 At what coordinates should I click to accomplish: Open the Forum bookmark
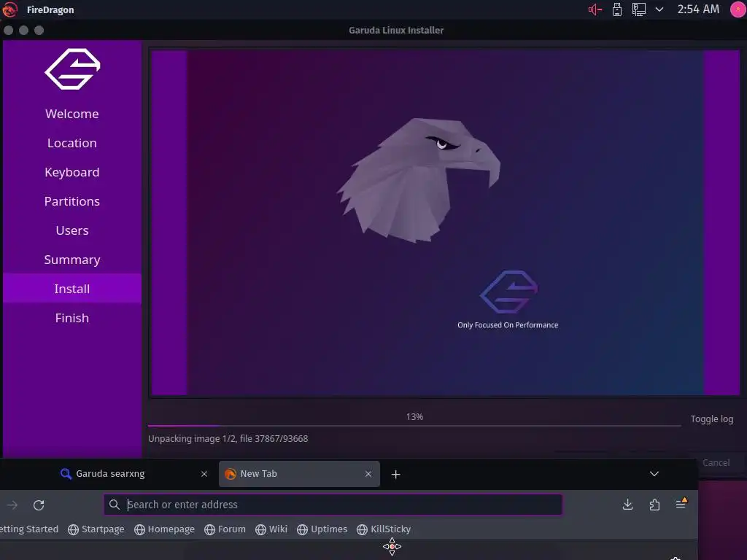[x=225, y=529]
